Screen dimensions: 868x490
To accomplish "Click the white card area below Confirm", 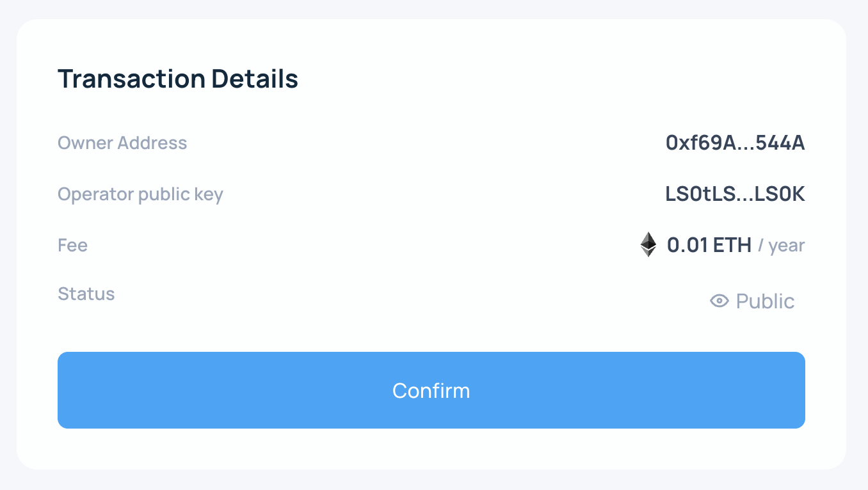I will [431, 449].
